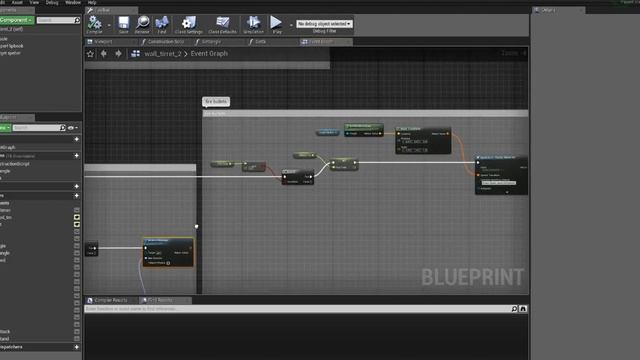The width and height of the screenshot is (640, 360).
Task: Open the Add New dropdown in My Blueprint
Action: point(5,128)
